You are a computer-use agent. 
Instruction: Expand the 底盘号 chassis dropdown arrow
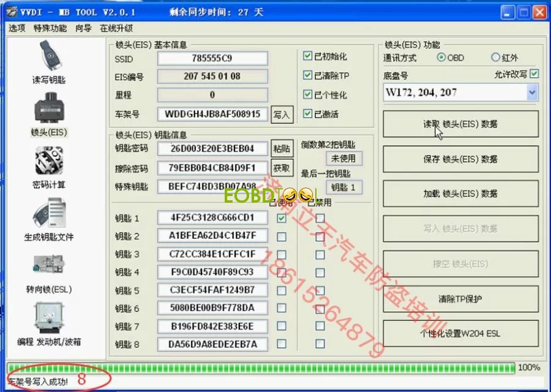[532, 92]
